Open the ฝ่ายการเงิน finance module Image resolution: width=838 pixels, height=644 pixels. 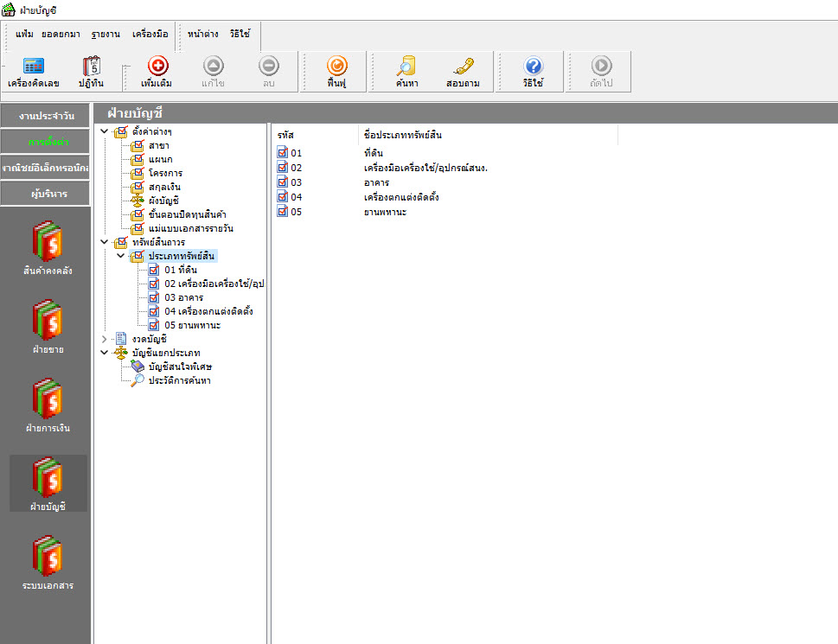coord(48,405)
